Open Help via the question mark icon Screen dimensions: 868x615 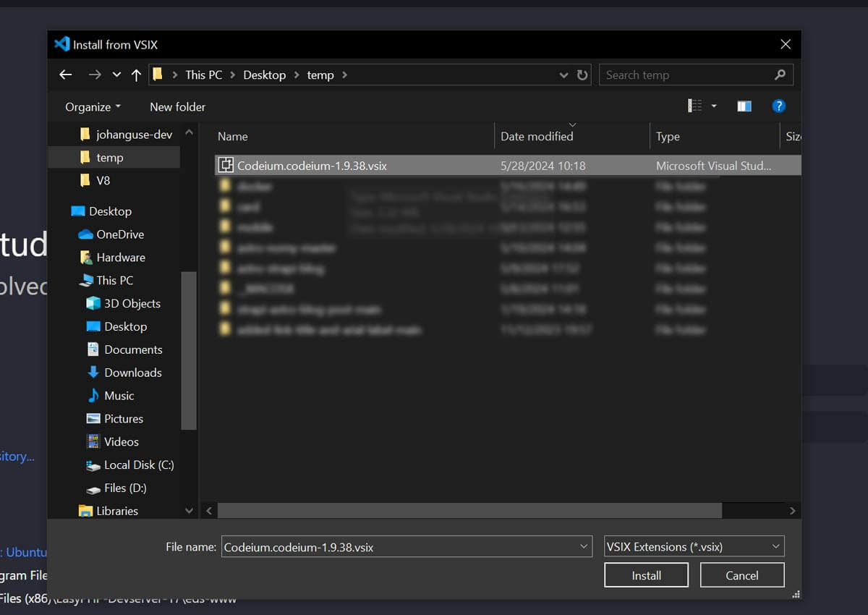[x=779, y=106]
